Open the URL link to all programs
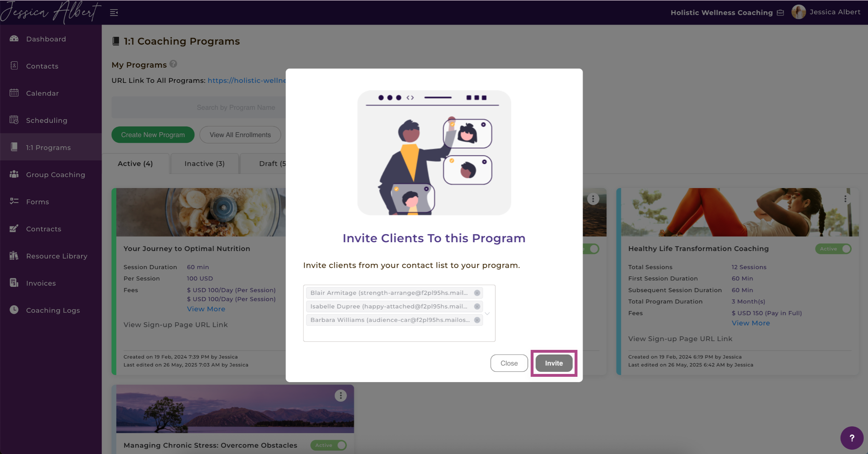This screenshot has height=454, width=868. (247, 80)
